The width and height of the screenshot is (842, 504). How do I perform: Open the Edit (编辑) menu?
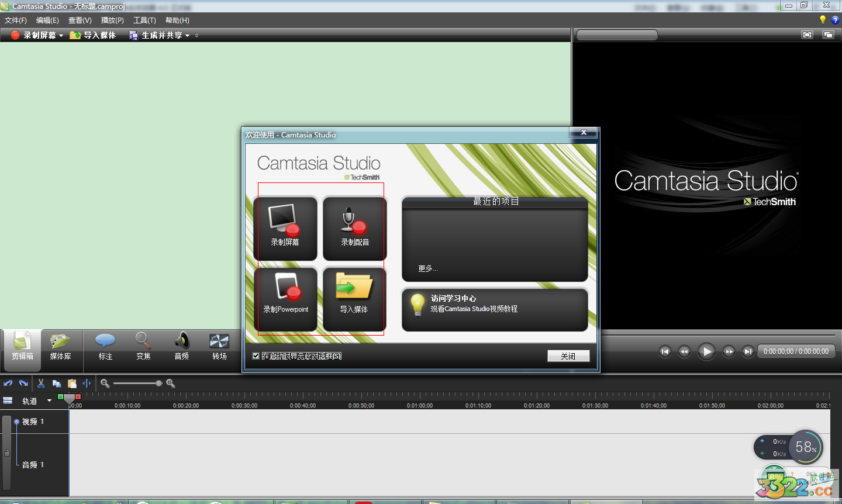tap(47, 20)
